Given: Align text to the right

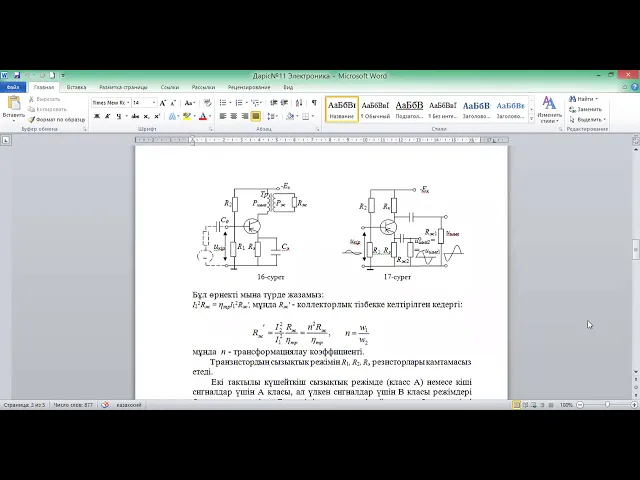Looking at the screenshot, I should point(245,116).
